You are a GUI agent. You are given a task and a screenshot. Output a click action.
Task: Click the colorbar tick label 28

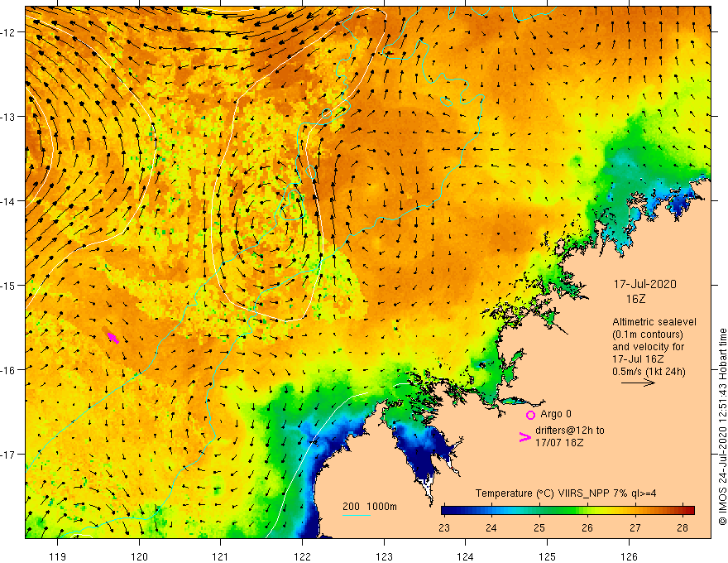tap(682, 527)
